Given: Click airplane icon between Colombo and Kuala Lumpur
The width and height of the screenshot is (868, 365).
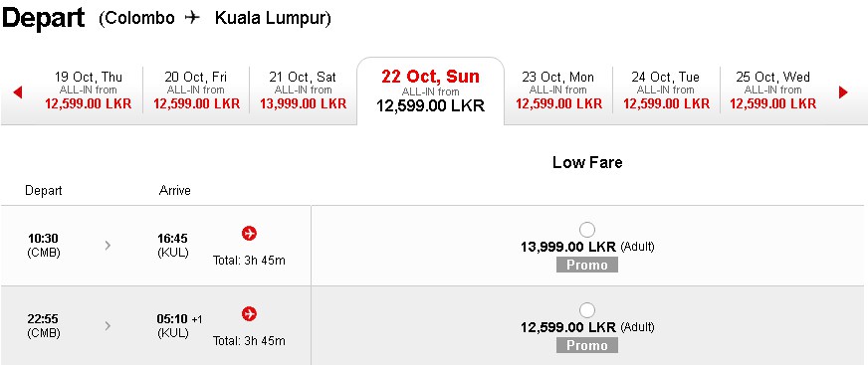Looking at the screenshot, I should (x=192, y=18).
